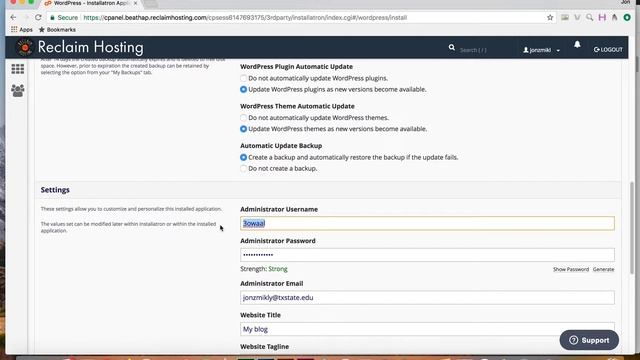The image size is (640, 360).
Task: Focus the Administrator Username field
Action: (427, 223)
